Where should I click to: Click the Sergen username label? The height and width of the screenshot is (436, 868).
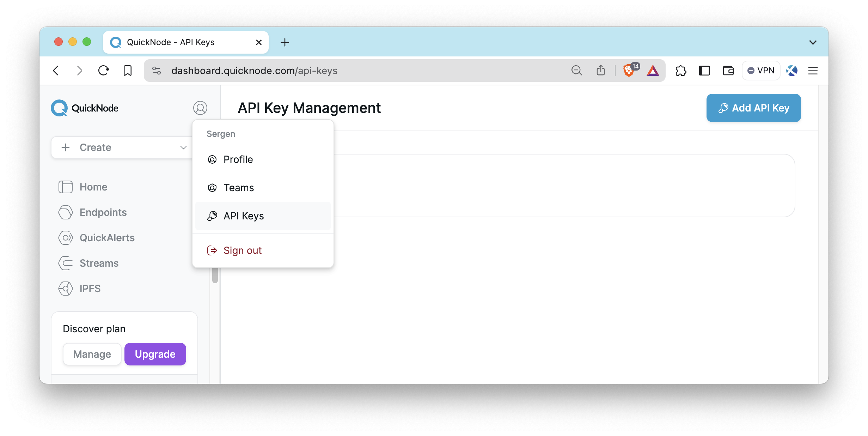[x=221, y=134]
